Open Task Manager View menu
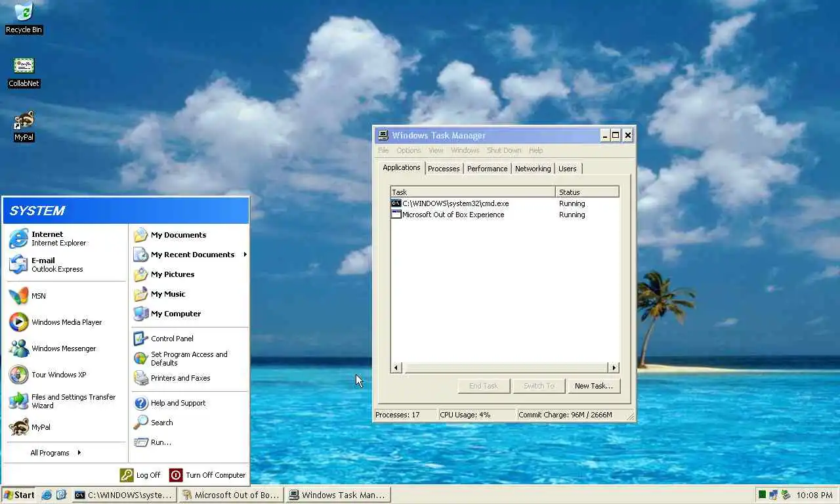This screenshot has height=504, width=840. (x=436, y=150)
